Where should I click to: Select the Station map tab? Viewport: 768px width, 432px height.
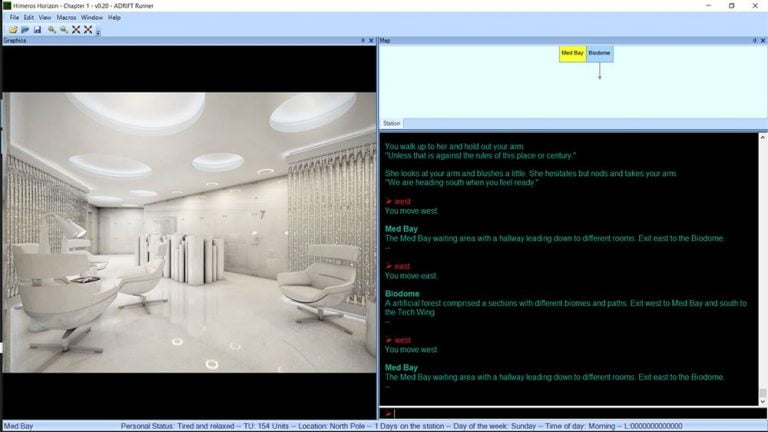[392, 124]
